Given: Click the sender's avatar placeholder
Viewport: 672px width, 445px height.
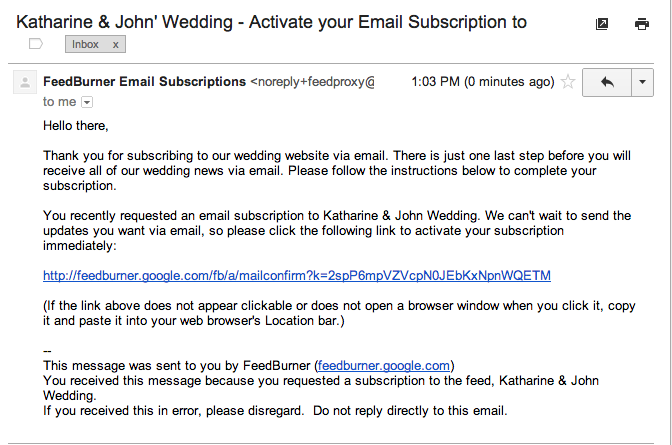Looking at the screenshot, I should (x=25, y=82).
